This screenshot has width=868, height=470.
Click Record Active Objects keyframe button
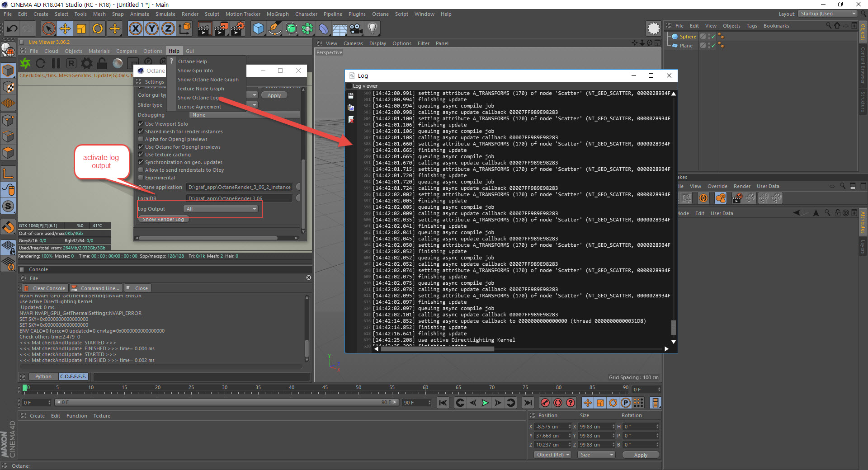click(x=545, y=403)
